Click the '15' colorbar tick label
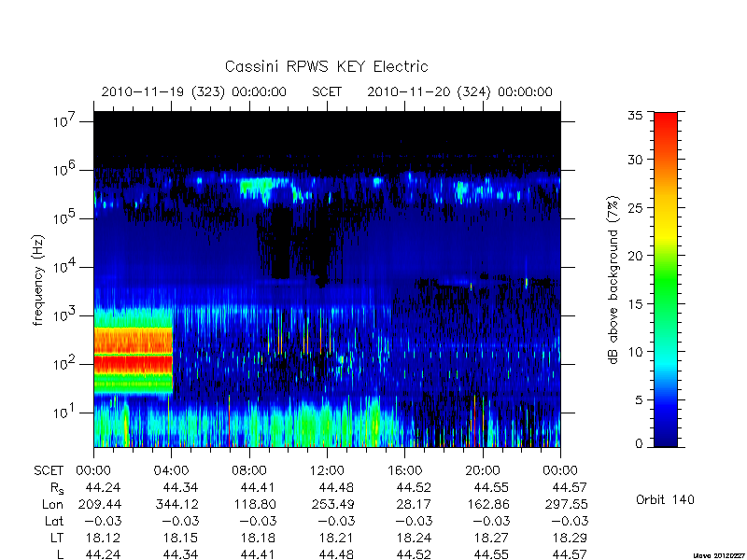 click(x=635, y=304)
